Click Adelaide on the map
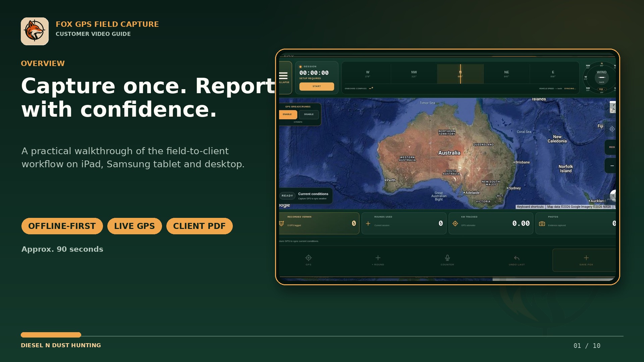 pyautogui.click(x=472, y=193)
